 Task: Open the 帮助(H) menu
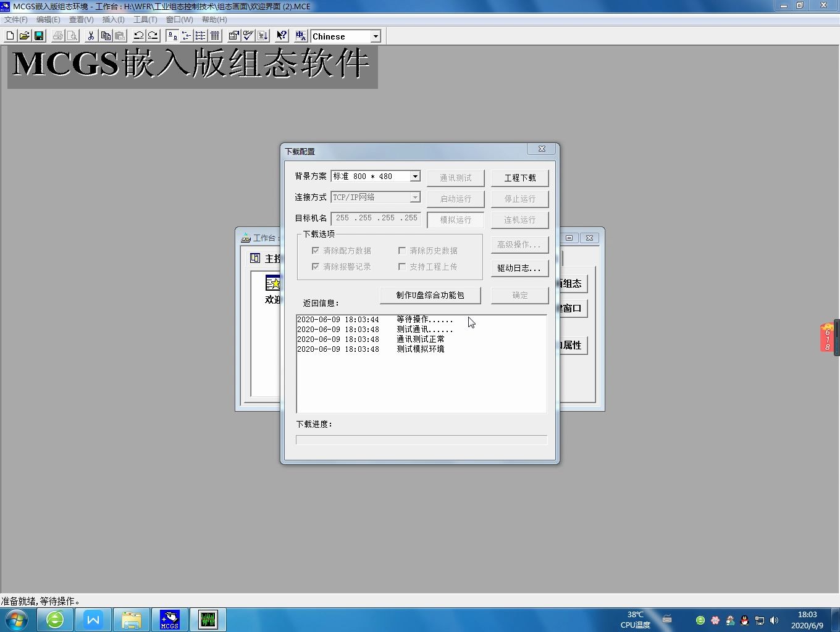point(214,20)
